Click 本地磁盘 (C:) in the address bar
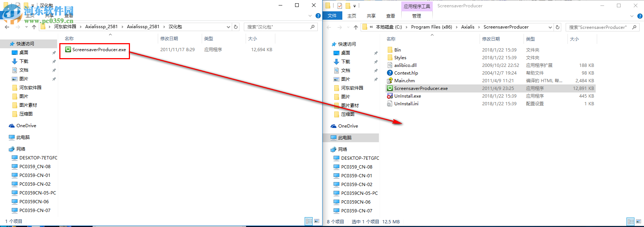 [389, 27]
